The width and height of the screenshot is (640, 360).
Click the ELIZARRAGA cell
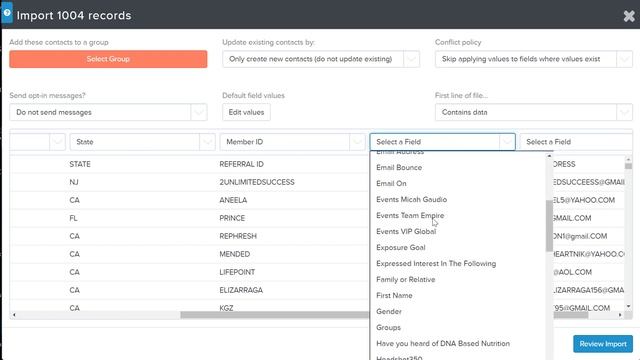[241, 290]
